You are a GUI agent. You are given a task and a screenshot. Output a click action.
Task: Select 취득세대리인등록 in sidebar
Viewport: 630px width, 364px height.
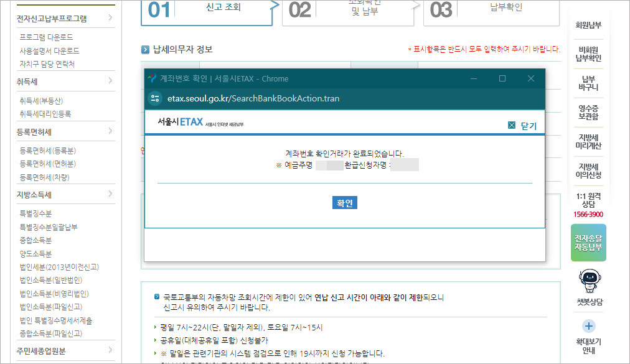tap(45, 114)
